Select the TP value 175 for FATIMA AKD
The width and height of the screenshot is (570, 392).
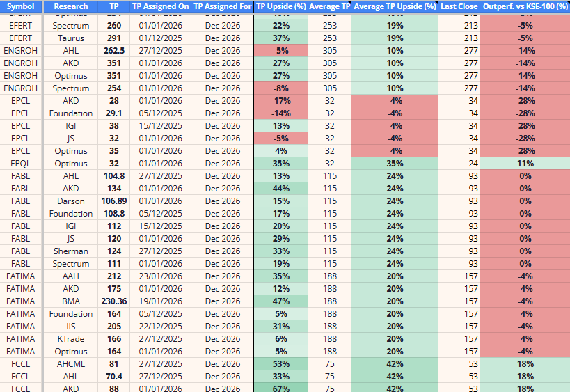(x=114, y=289)
